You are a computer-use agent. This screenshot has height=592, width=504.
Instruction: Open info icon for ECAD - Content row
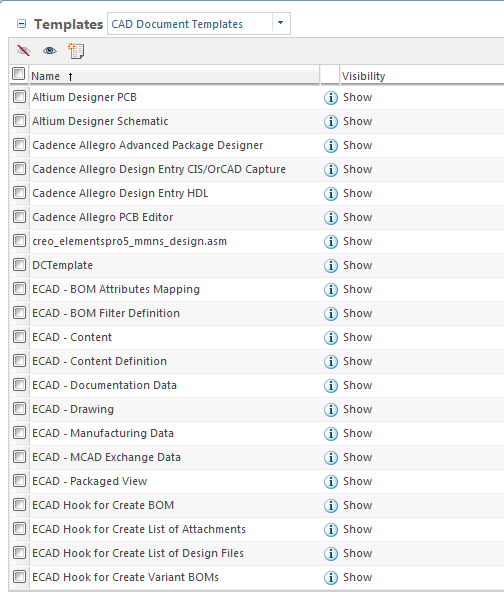tap(331, 338)
